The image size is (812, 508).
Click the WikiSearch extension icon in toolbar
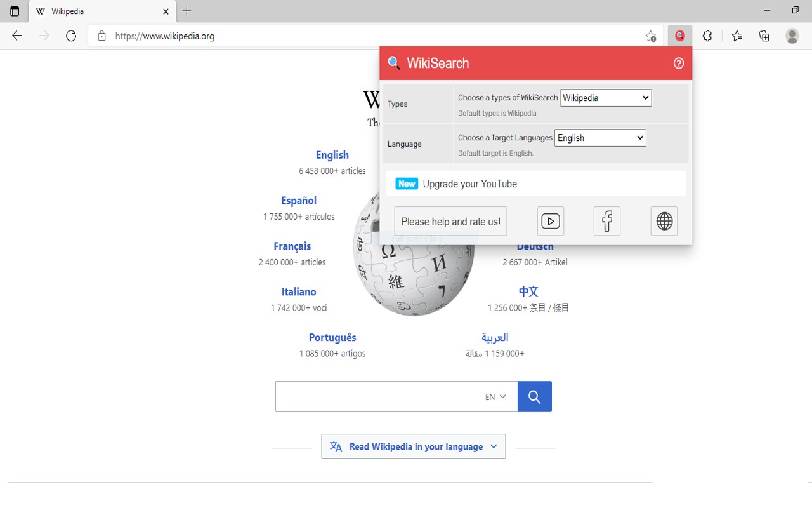tap(679, 36)
